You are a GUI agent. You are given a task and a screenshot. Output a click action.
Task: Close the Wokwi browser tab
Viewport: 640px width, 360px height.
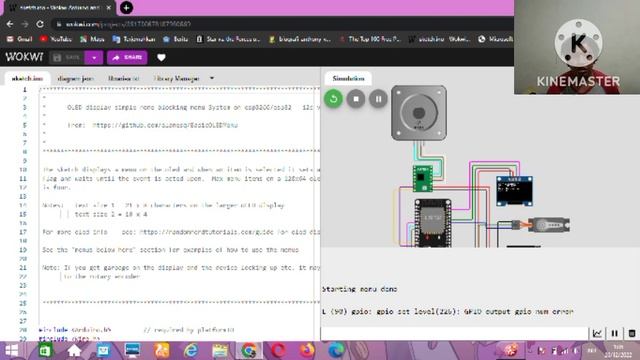point(109,8)
